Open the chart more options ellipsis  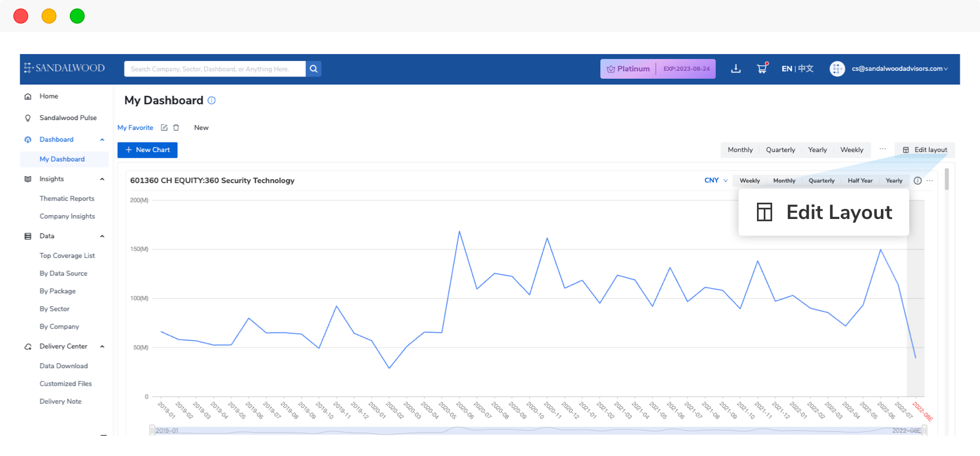point(929,181)
